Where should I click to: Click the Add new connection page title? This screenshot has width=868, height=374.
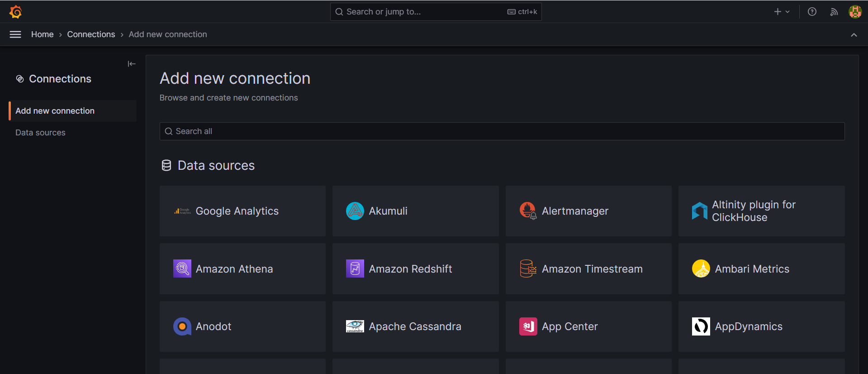click(235, 78)
